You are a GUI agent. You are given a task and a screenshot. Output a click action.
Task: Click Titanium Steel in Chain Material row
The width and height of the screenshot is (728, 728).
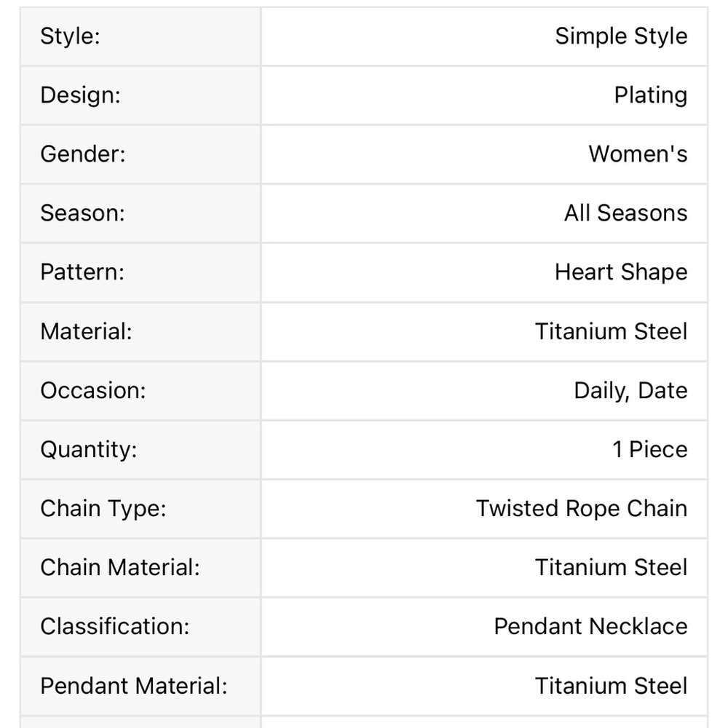click(x=611, y=567)
